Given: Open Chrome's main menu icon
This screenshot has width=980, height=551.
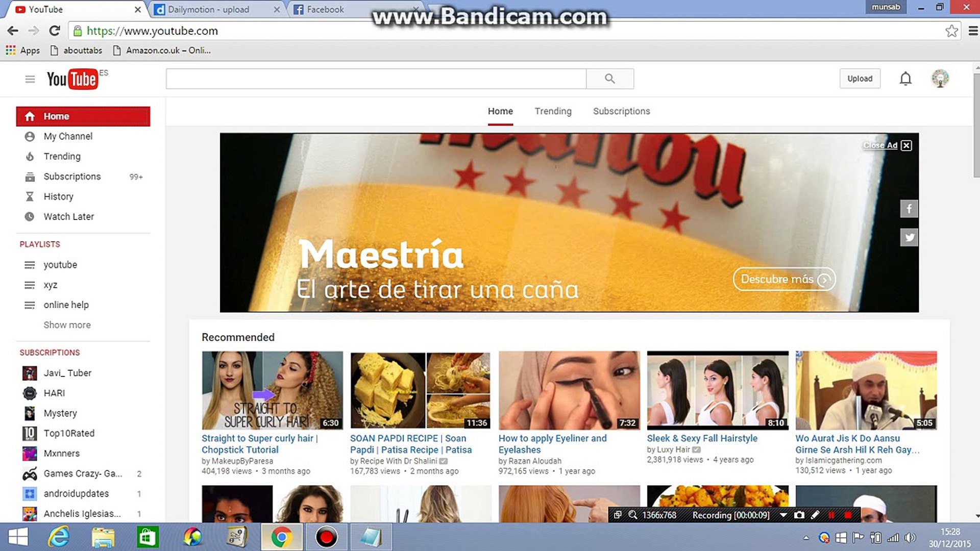Looking at the screenshot, I should 973,31.
